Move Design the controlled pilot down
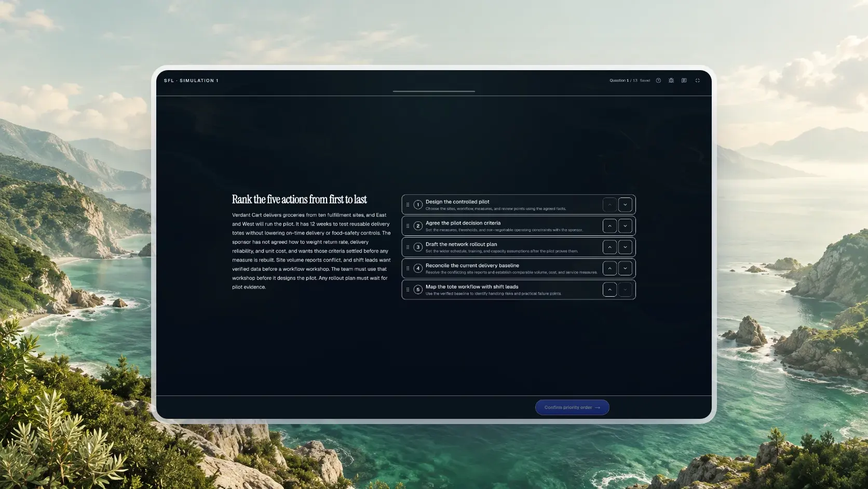 pyautogui.click(x=625, y=205)
